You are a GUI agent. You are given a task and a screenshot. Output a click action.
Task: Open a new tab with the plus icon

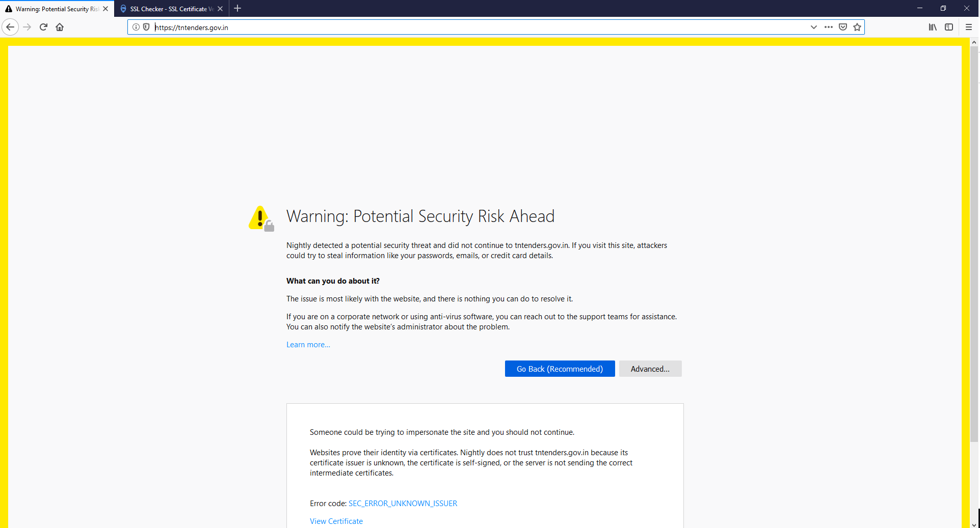[237, 9]
